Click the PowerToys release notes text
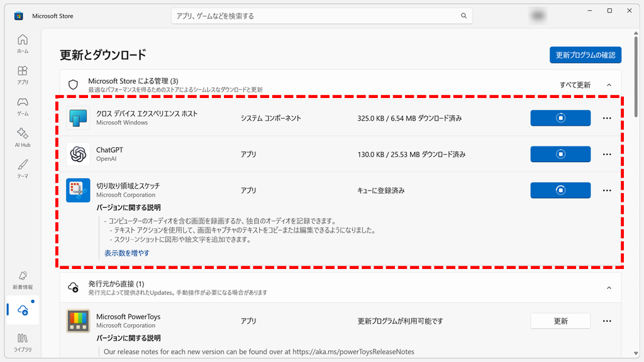 [x=258, y=352]
